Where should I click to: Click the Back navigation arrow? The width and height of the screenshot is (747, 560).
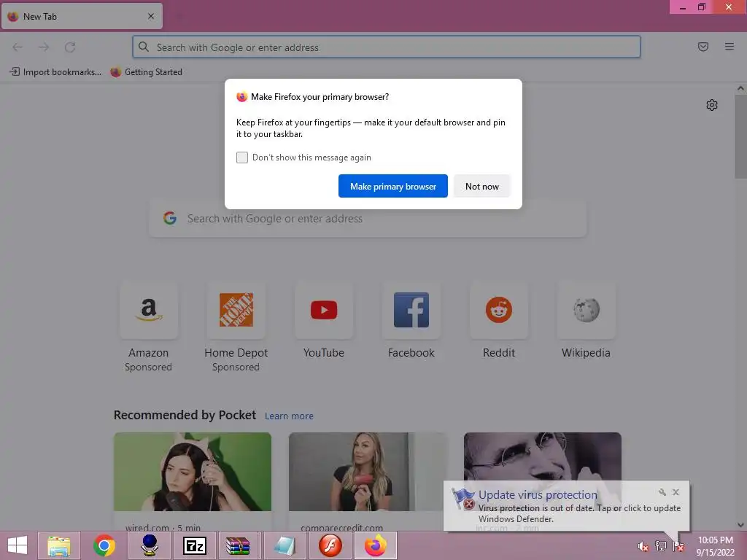click(18, 47)
